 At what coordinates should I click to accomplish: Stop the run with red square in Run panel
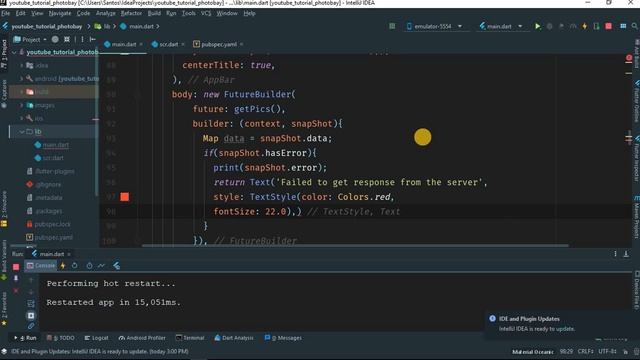(x=16, y=267)
